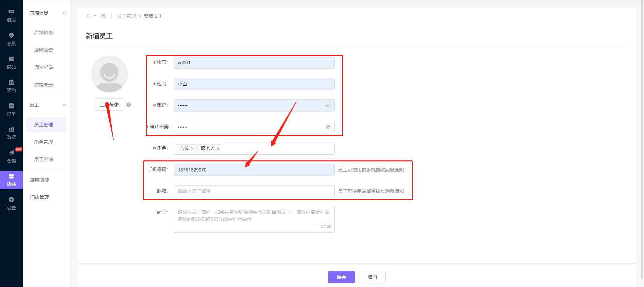Collapse the 店铺信息 menu group
644x287 pixels.
pyautogui.click(x=64, y=13)
